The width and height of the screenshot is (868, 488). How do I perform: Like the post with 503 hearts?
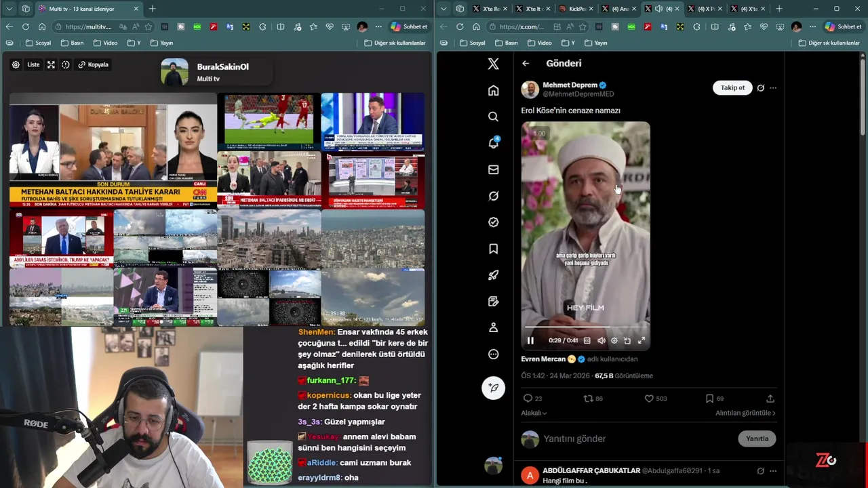[x=648, y=399]
